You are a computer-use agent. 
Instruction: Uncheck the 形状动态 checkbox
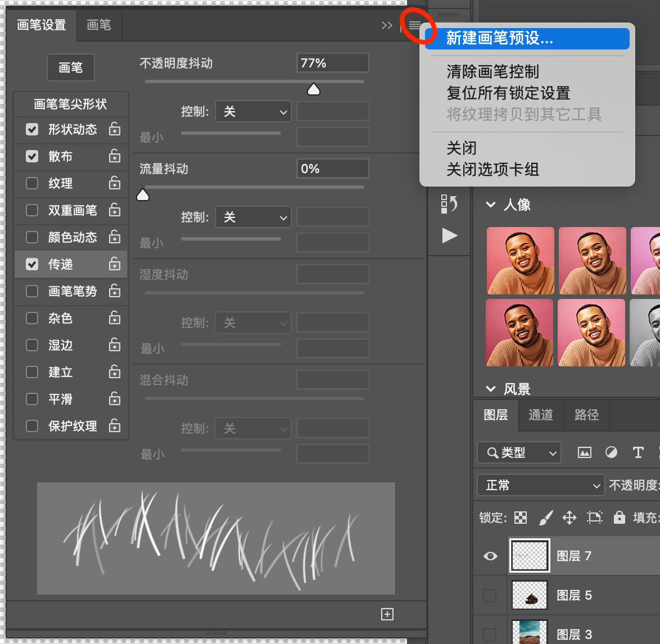33,129
